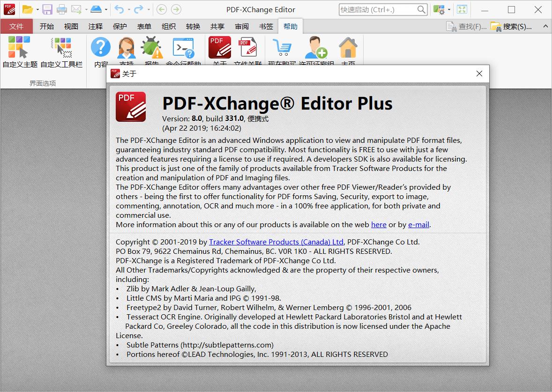Open the Tracker Software Products (Canada) Ltd link
The width and height of the screenshot is (552, 392).
pyautogui.click(x=276, y=242)
